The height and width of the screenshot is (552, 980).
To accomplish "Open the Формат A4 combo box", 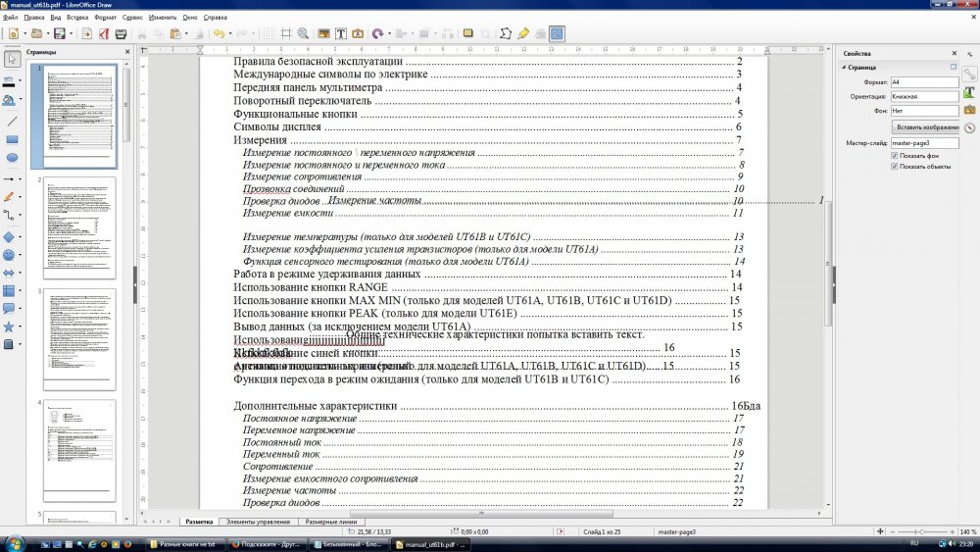I will pos(924,82).
